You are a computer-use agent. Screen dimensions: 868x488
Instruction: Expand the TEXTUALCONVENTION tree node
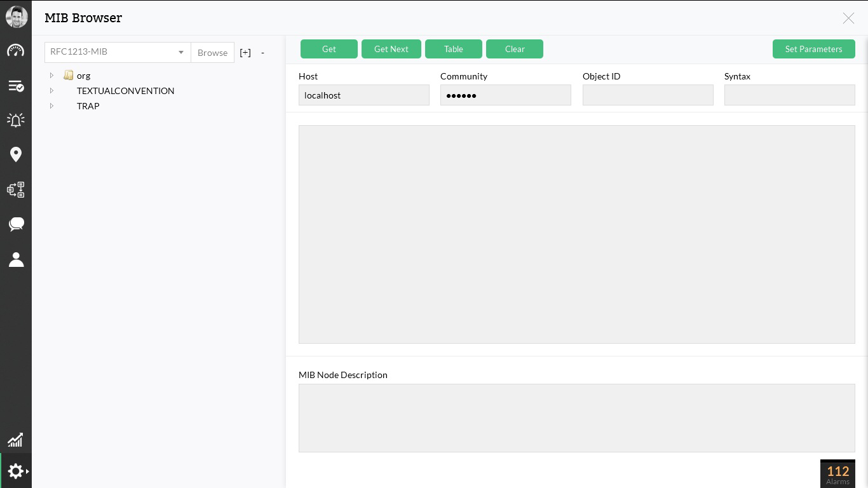[x=51, y=91]
